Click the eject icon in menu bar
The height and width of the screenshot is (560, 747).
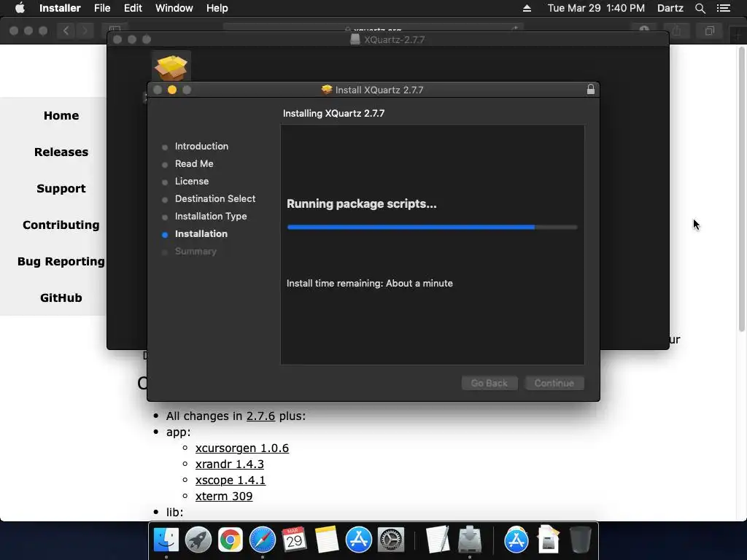527,8
